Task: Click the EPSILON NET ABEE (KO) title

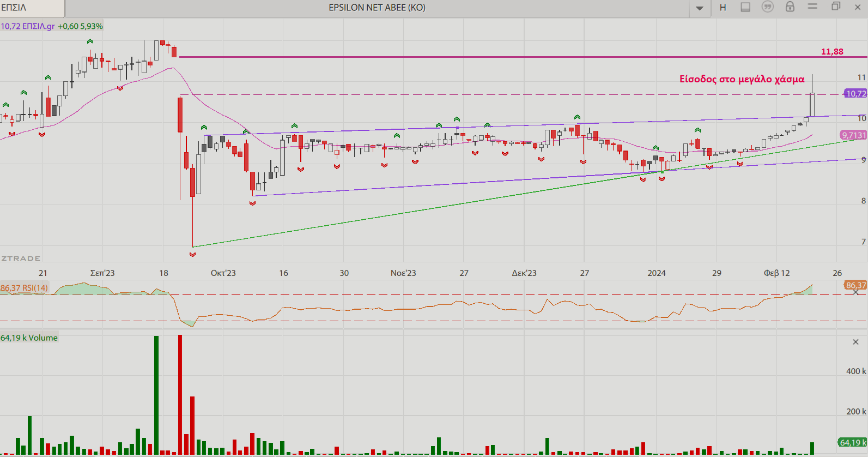Action: click(x=377, y=8)
